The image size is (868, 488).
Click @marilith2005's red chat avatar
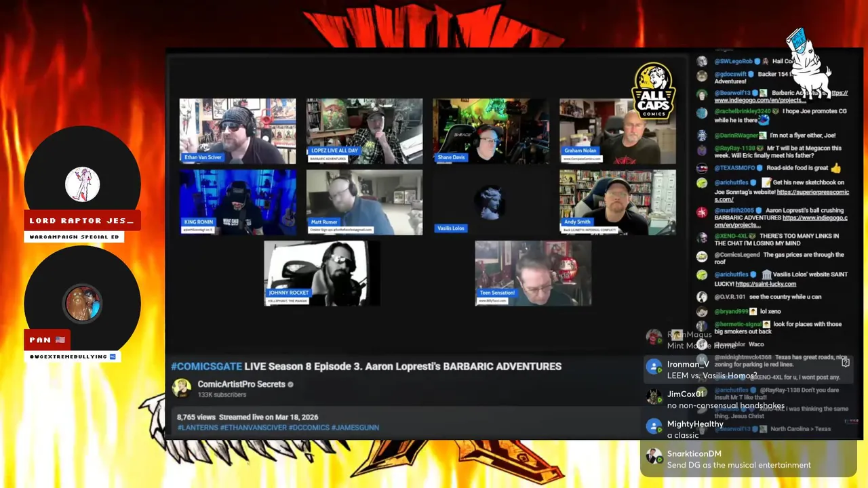tap(702, 212)
